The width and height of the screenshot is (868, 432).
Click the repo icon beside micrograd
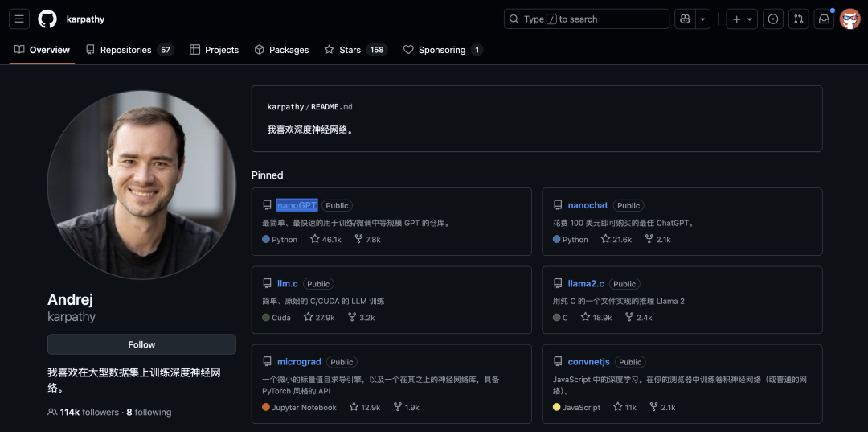268,362
